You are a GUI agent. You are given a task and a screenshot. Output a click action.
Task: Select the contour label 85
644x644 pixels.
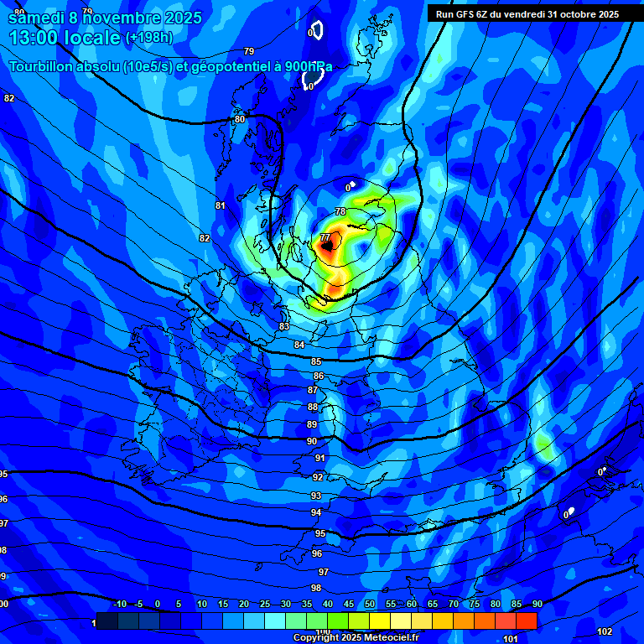click(316, 361)
